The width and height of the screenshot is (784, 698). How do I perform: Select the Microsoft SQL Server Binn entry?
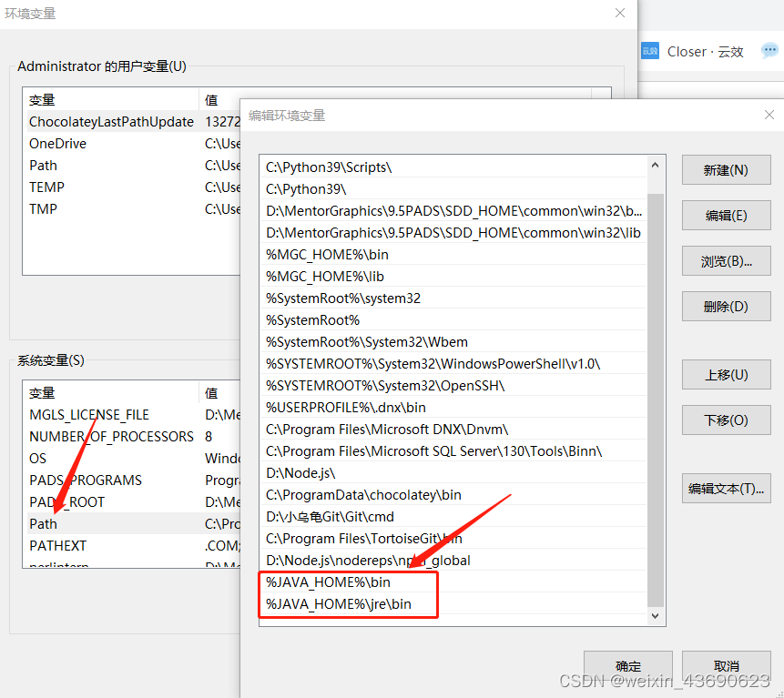[x=453, y=451]
